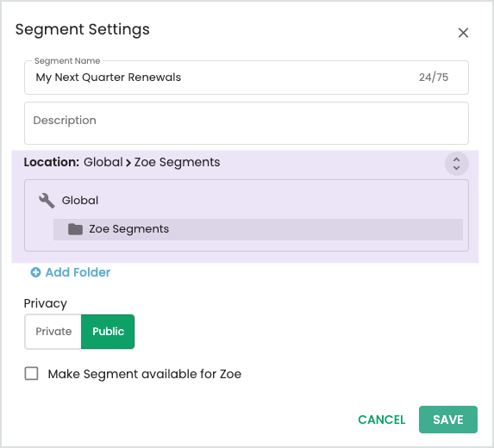
Task: Choose the Zoe Segments folder row
Action: coord(258,229)
